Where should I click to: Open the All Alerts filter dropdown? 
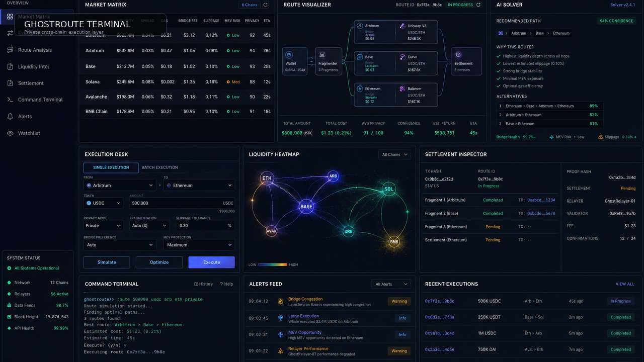391,284
